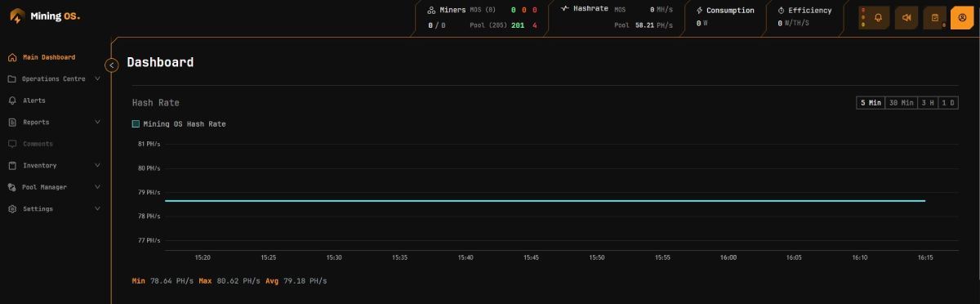This screenshot has height=304, width=980.
Task: Open the clipboard tasks icon in header
Action: point(935,17)
